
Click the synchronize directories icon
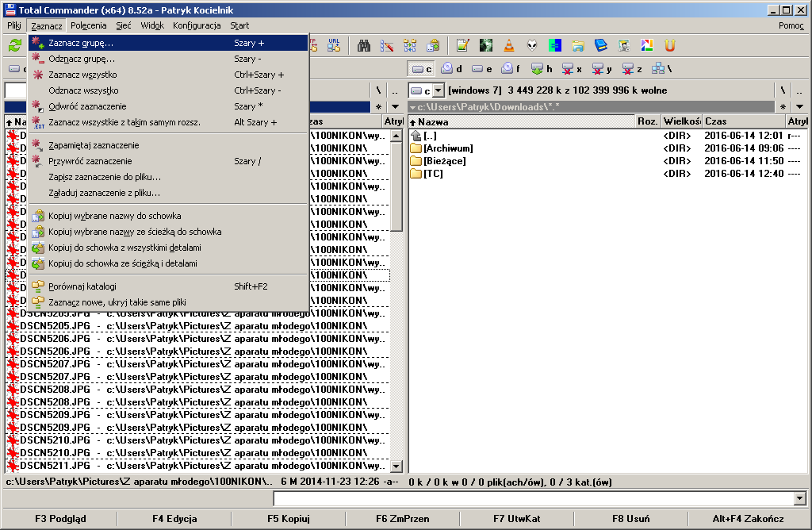(x=410, y=45)
